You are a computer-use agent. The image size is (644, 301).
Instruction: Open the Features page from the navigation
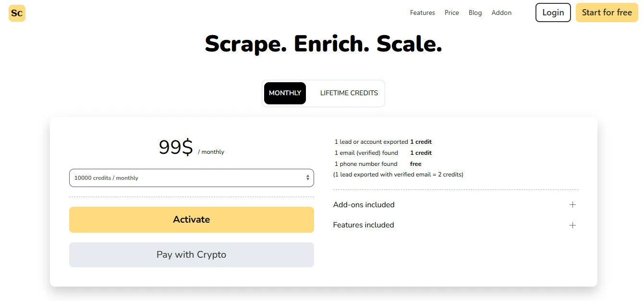pyautogui.click(x=422, y=13)
